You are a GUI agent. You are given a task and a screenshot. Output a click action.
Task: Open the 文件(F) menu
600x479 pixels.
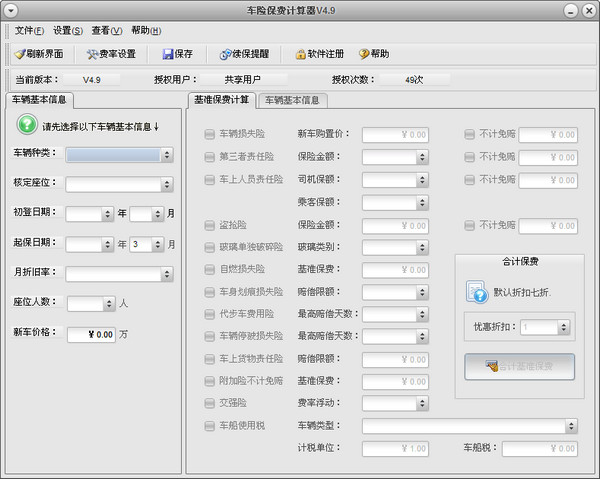(29, 30)
